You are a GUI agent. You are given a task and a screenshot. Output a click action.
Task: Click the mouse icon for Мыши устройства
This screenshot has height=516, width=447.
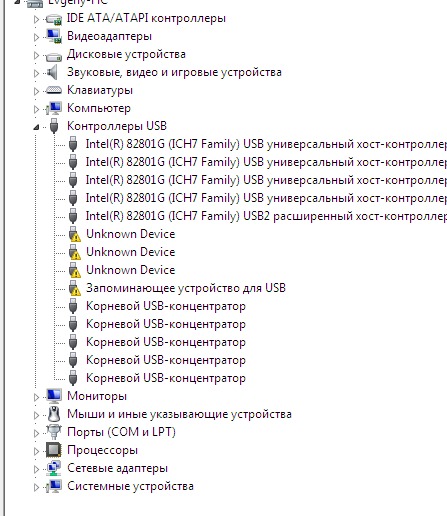(54, 414)
